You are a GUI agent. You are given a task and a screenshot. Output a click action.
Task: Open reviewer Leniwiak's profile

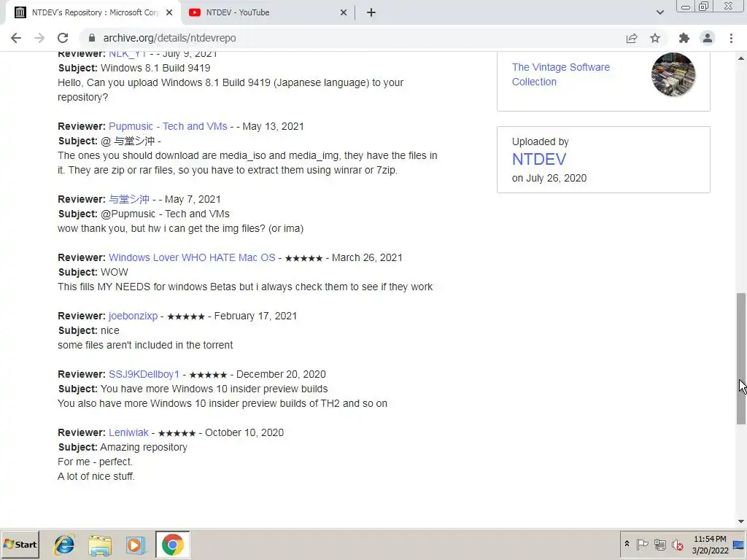click(128, 432)
